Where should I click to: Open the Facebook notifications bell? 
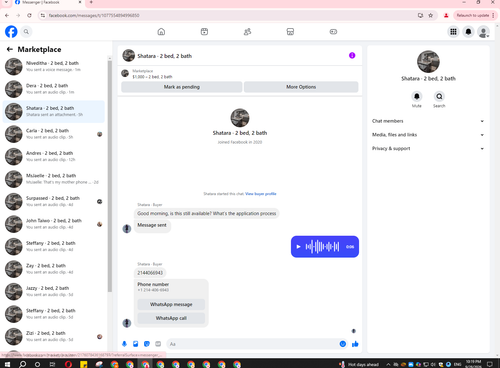(468, 32)
